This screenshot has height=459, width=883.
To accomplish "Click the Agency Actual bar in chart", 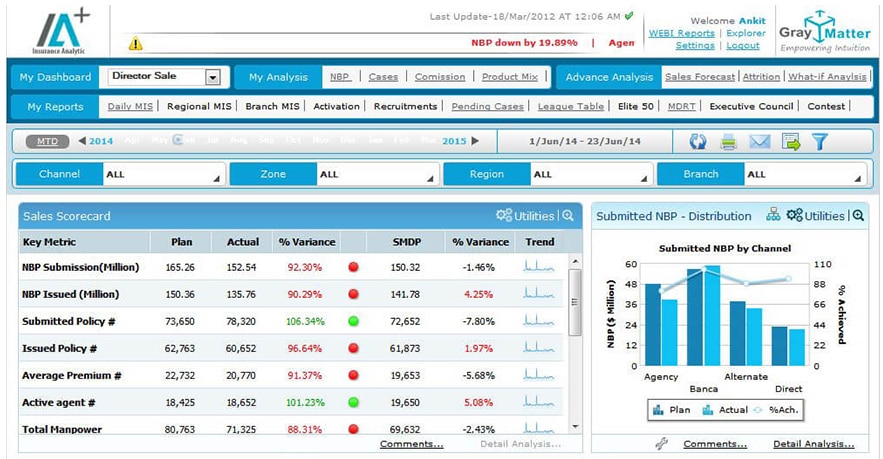I will tap(670, 332).
